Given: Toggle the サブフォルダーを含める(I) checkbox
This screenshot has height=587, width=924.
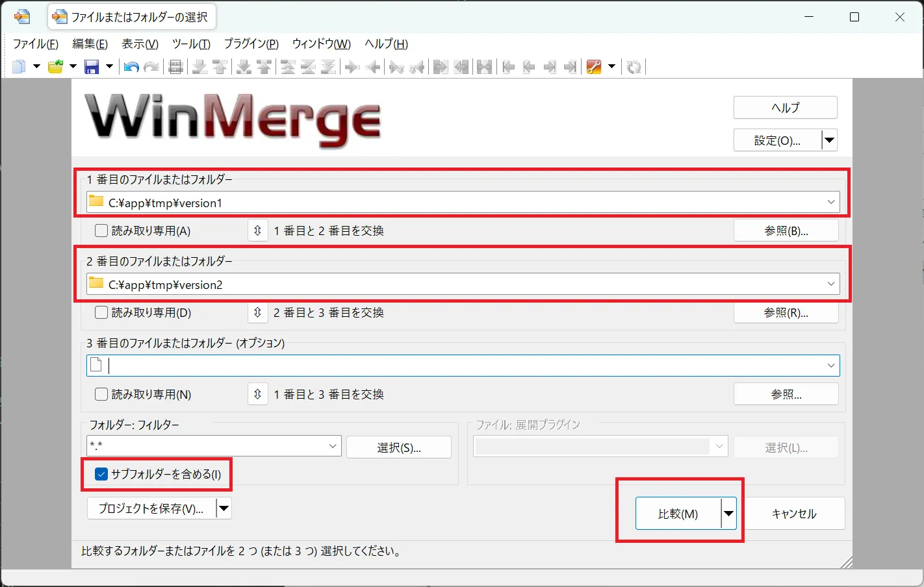Looking at the screenshot, I should tap(101, 474).
